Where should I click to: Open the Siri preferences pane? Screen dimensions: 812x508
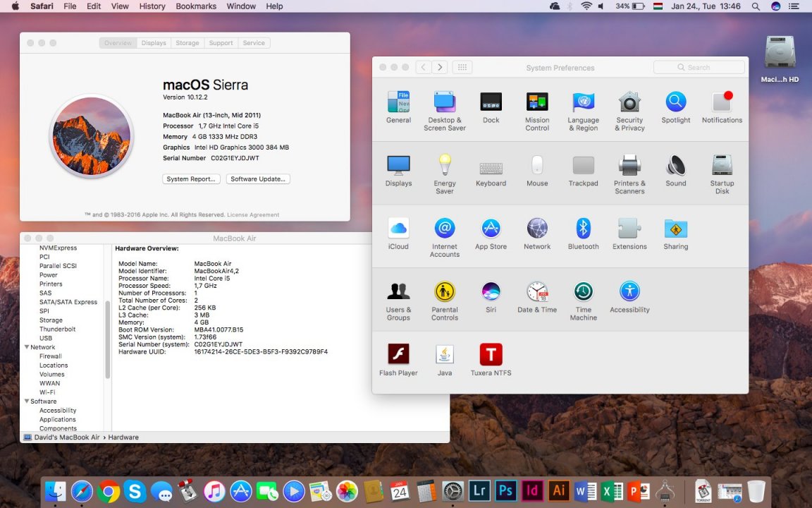(x=491, y=298)
